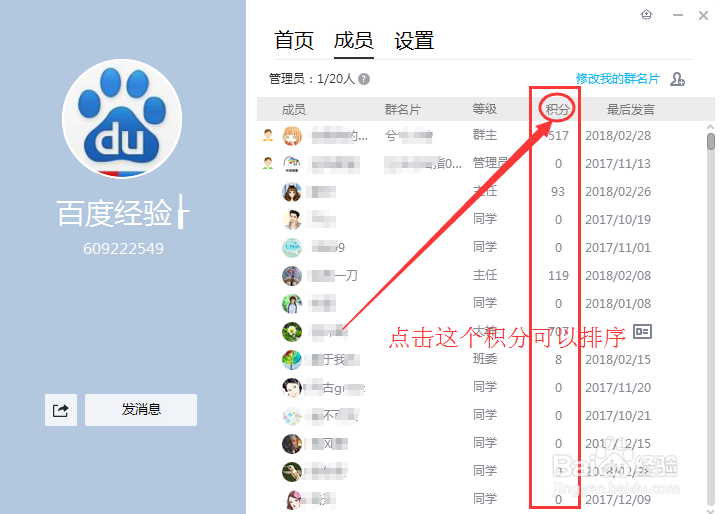Screen dimensions: 720x514
Task: Click the 管理员 level cell
Action: 490,163
